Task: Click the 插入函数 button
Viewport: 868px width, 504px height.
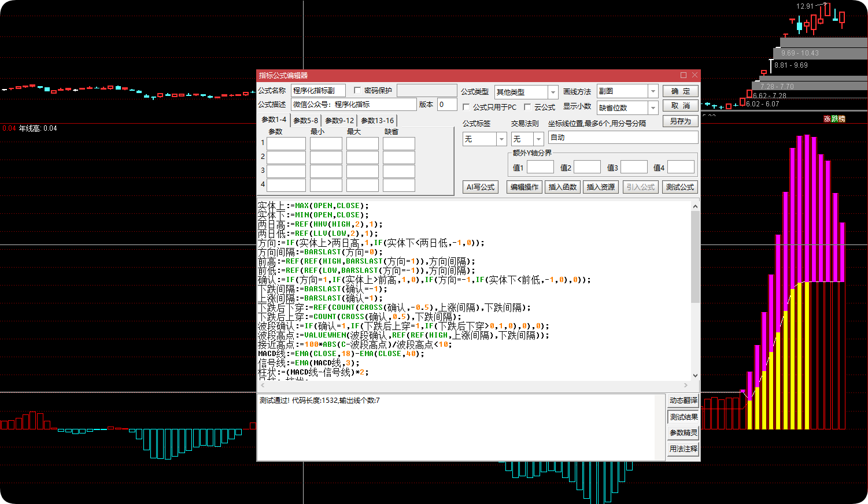Action: [x=563, y=187]
